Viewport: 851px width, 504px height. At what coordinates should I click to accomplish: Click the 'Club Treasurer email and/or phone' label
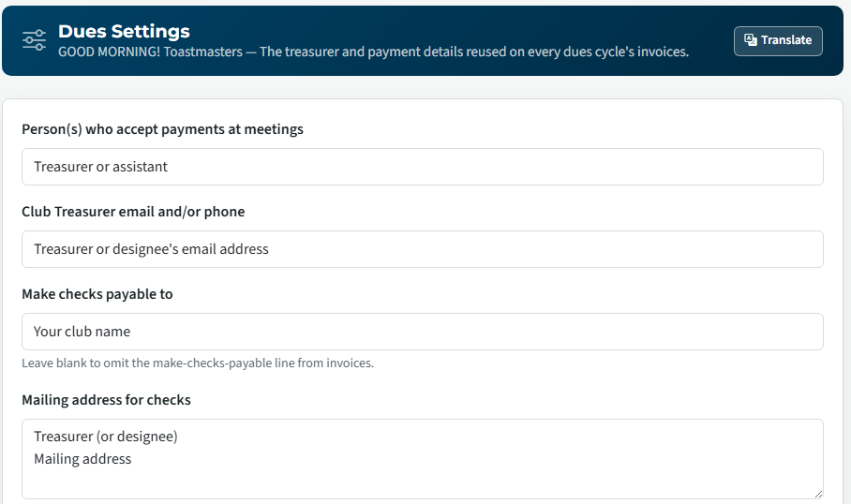[133, 212]
